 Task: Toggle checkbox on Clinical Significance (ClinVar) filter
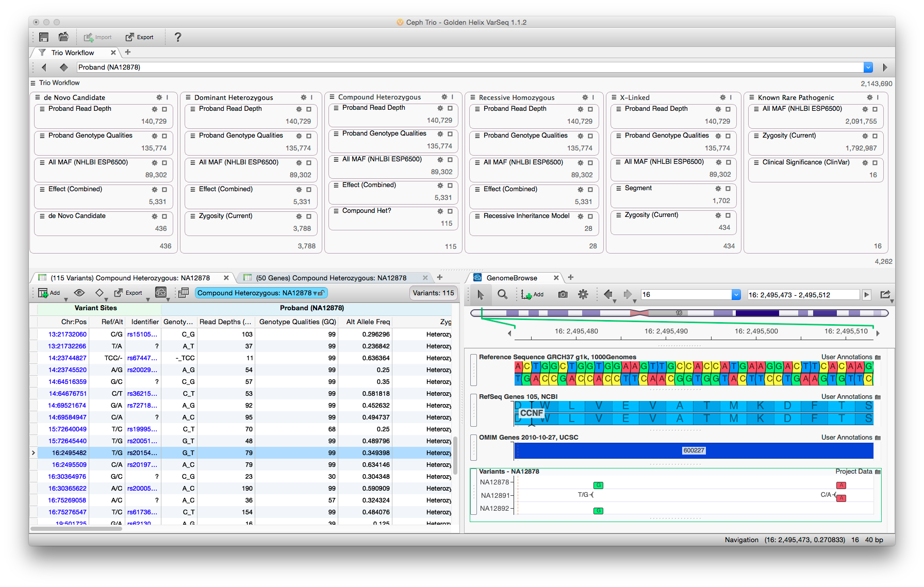click(875, 163)
